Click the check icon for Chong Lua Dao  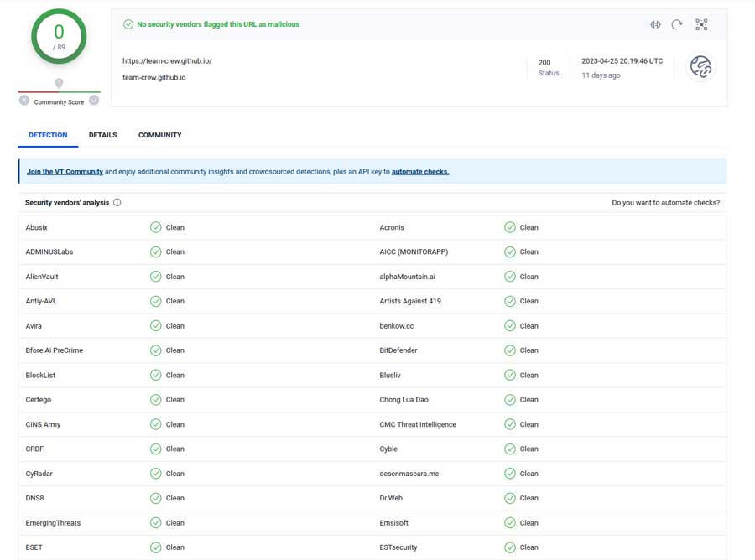[510, 399]
